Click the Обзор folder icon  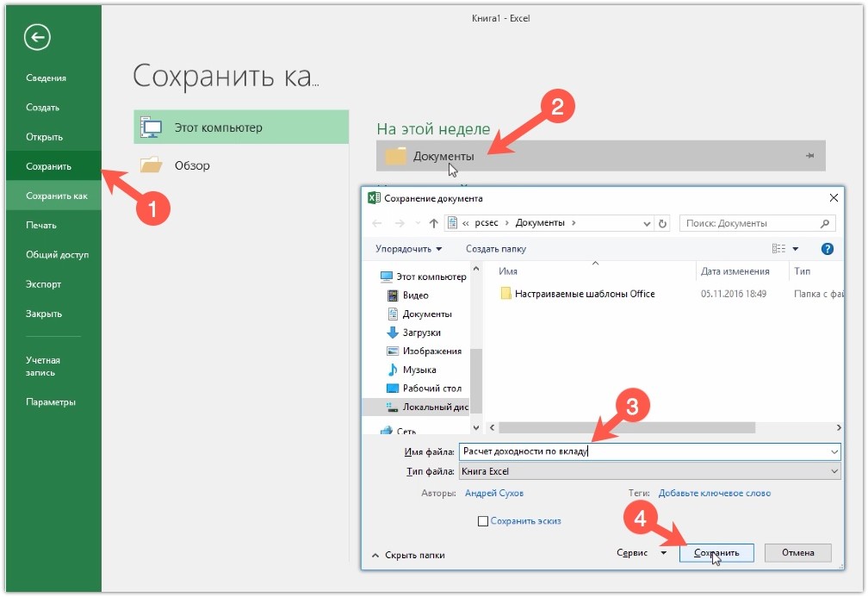(x=152, y=165)
